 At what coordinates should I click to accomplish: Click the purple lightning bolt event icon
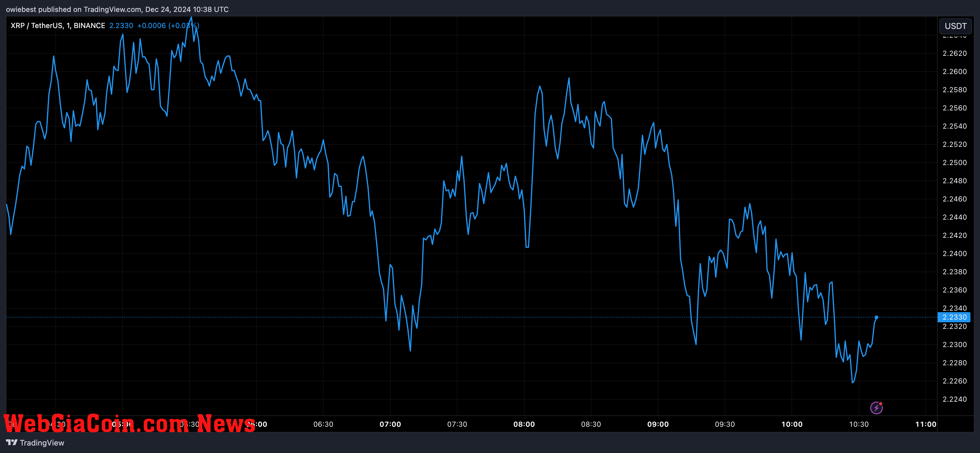coord(877,408)
